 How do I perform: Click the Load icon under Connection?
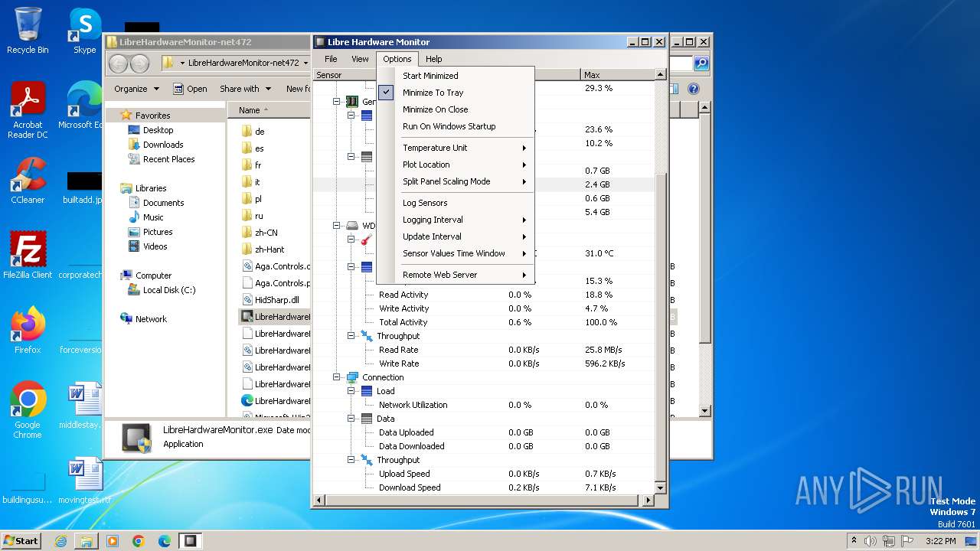pos(366,391)
